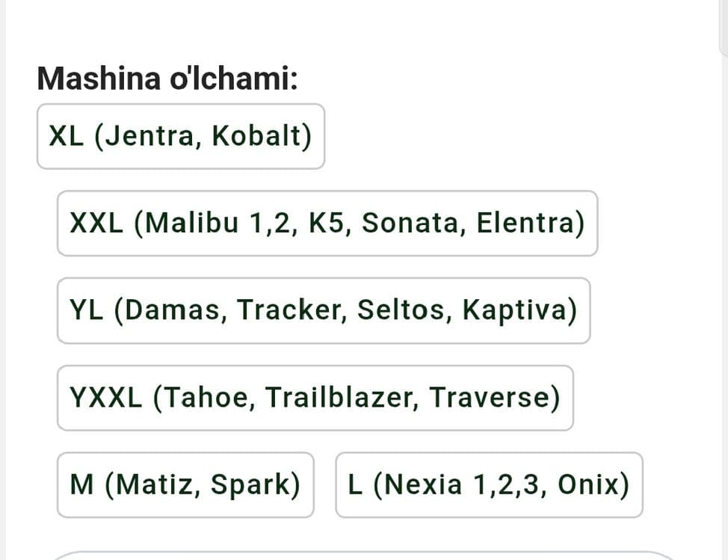Select the size option for Malibu cars

327,224
